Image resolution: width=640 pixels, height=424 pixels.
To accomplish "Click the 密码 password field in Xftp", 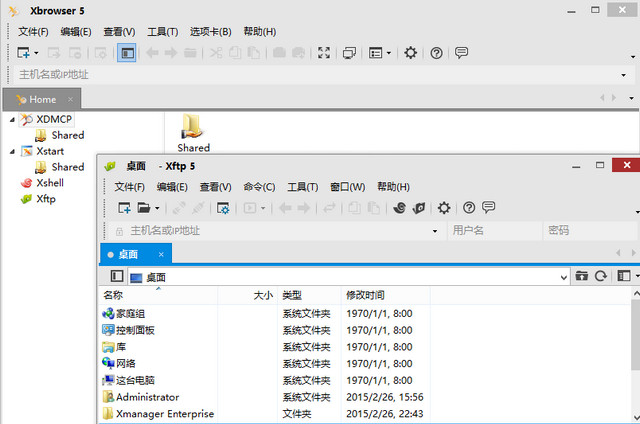I will pos(590,231).
